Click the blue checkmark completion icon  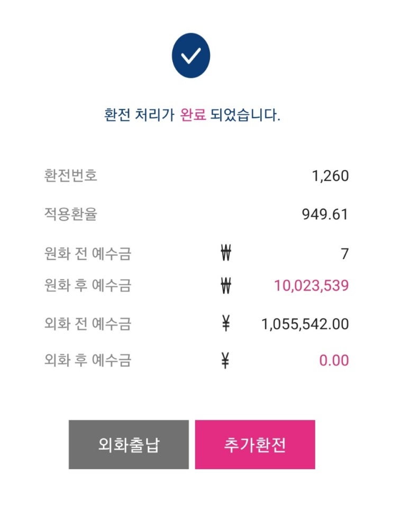[190, 55]
